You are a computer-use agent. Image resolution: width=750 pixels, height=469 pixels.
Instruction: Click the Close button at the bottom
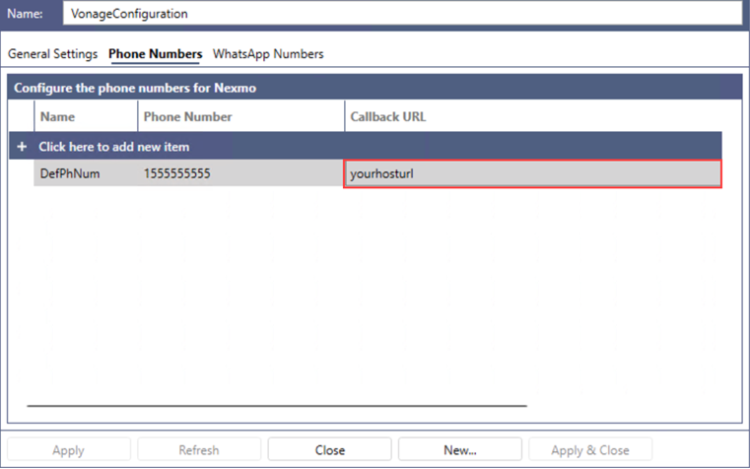(329, 450)
